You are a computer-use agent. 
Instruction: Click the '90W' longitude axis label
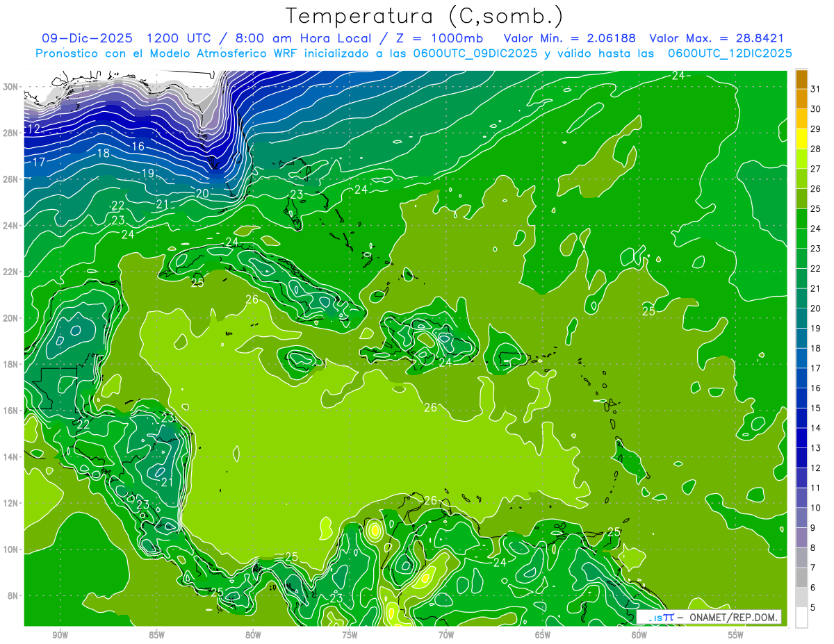(x=60, y=635)
